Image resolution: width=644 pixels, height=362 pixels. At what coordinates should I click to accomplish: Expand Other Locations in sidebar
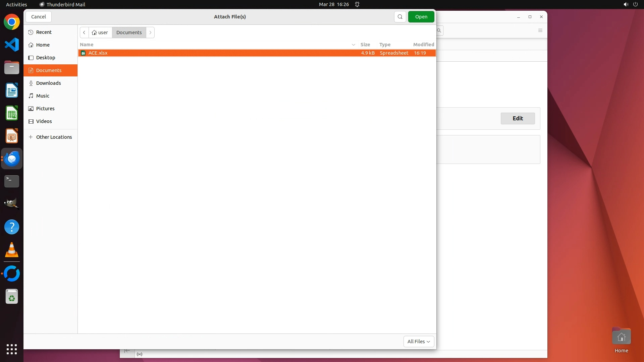54,137
